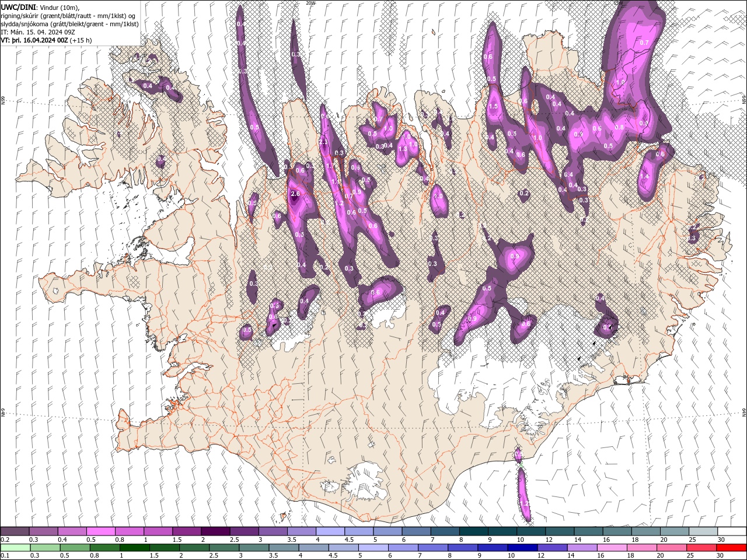Image resolution: width=747 pixels, height=560 pixels.
Task: Click the "0.1" label in the lower legend row
Action: tap(5, 556)
